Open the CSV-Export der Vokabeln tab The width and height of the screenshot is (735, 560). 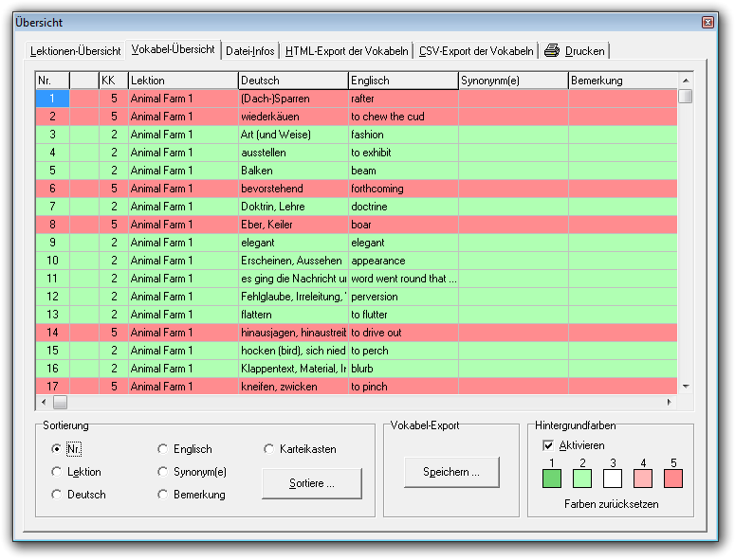point(477,51)
